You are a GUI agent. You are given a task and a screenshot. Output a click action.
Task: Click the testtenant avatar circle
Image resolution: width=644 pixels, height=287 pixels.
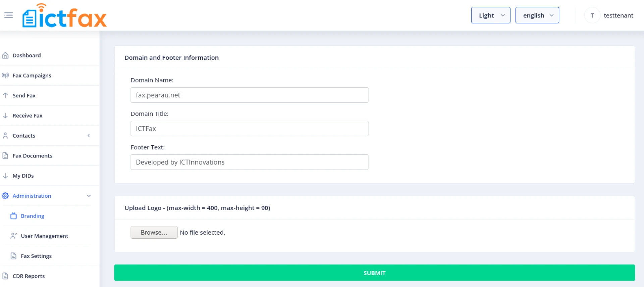pos(592,15)
